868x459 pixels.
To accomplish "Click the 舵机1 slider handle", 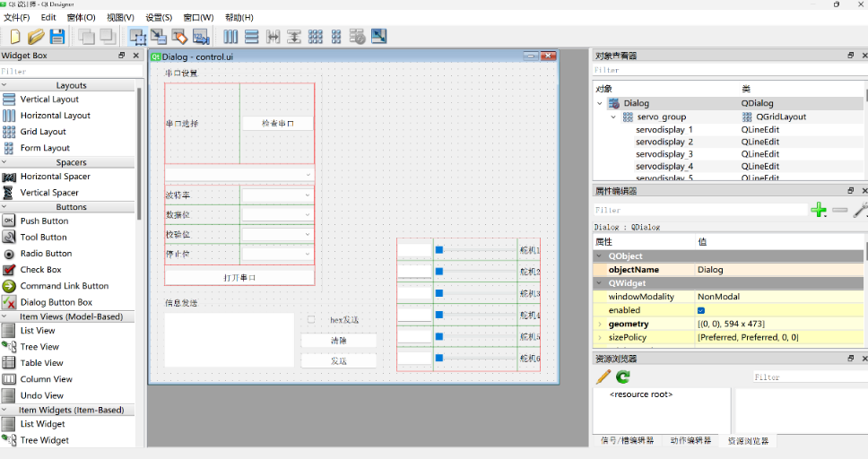I will click(439, 250).
